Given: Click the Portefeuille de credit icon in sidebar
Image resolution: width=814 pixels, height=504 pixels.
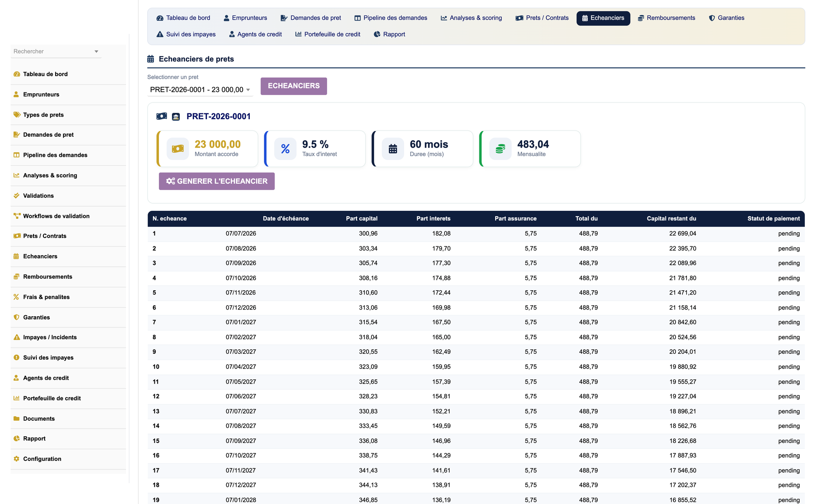Looking at the screenshot, I should point(17,398).
